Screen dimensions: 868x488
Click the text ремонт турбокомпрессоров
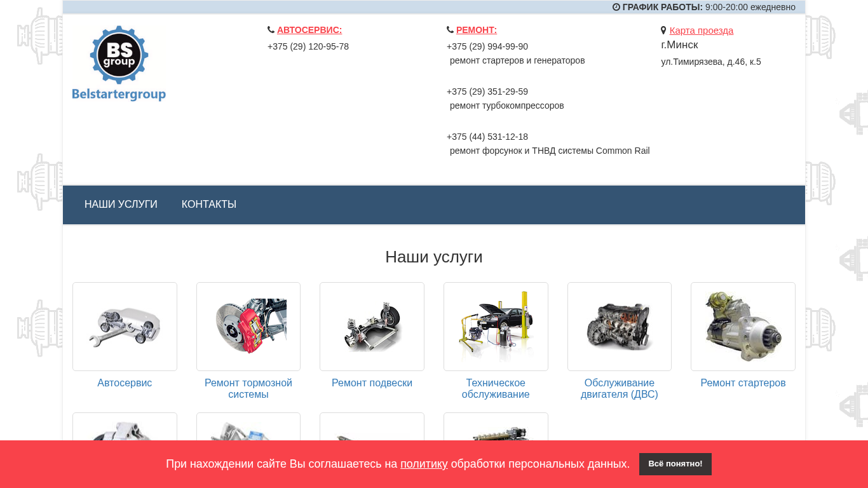(507, 105)
